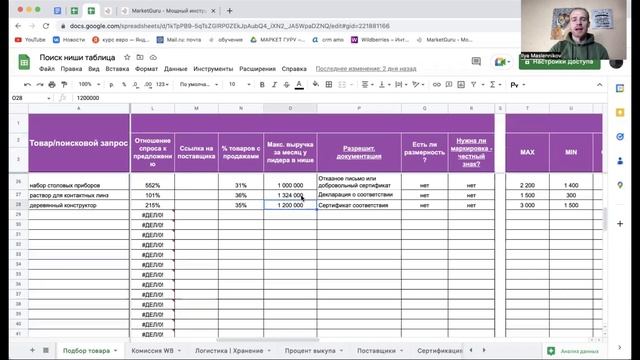Screen dimensions: 640x360
Task: Toggle bold formatting
Action: pyautogui.click(x=262, y=84)
